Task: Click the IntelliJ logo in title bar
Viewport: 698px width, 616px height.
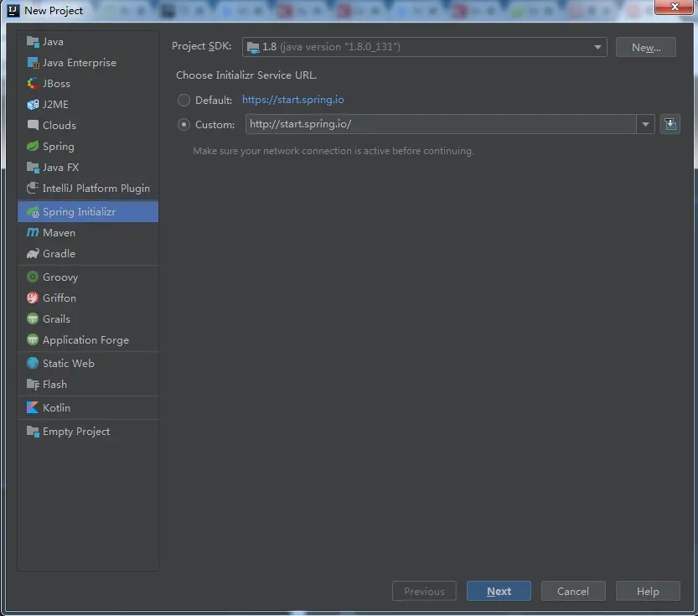Action: (x=13, y=10)
